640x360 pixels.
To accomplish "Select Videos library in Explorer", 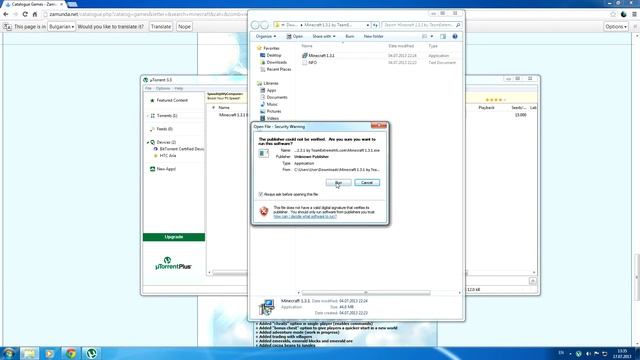I will click(x=269, y=118).
